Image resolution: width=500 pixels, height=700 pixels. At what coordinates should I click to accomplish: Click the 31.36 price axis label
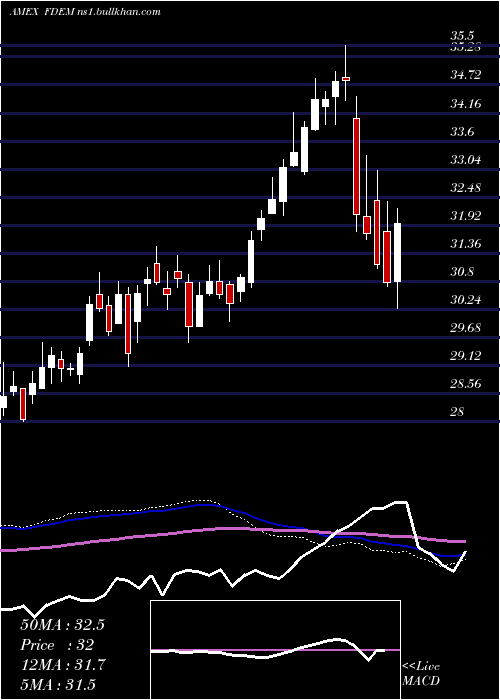(466, 244)
